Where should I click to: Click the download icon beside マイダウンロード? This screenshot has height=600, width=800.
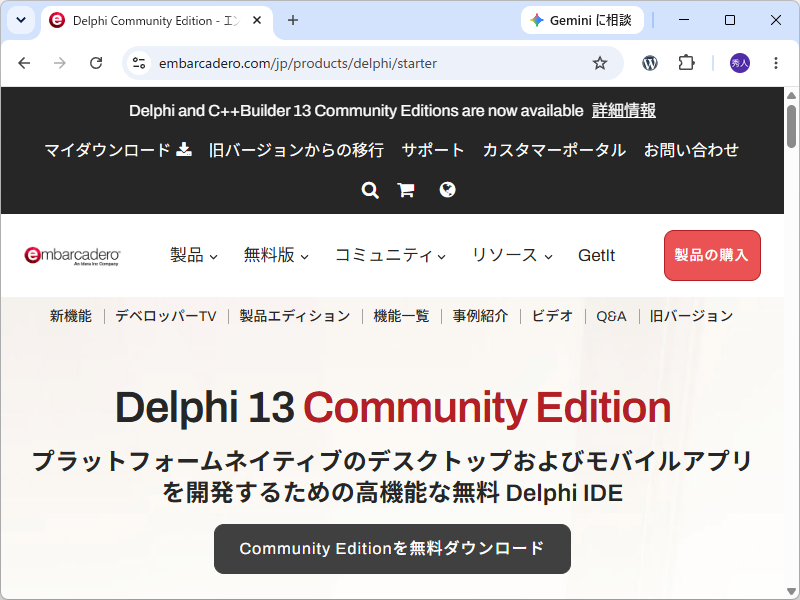coord(184,149)
